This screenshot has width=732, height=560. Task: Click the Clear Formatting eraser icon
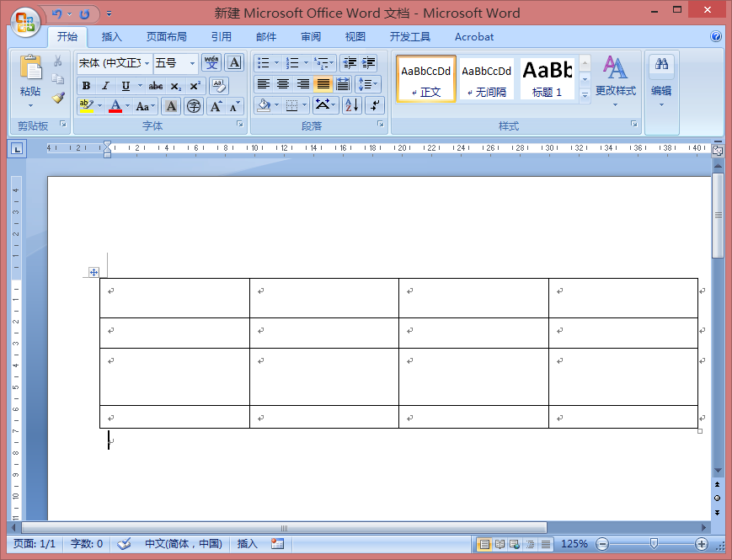[x=218, y=86]
